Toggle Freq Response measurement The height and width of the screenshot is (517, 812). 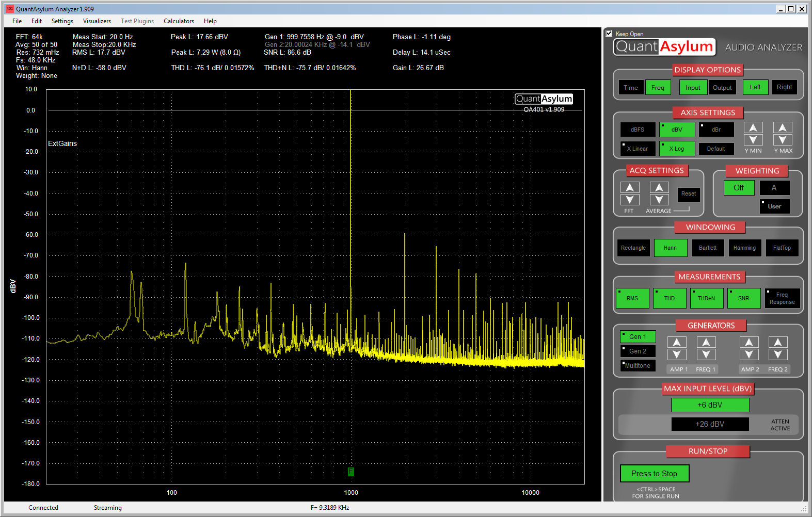point(783,298)
